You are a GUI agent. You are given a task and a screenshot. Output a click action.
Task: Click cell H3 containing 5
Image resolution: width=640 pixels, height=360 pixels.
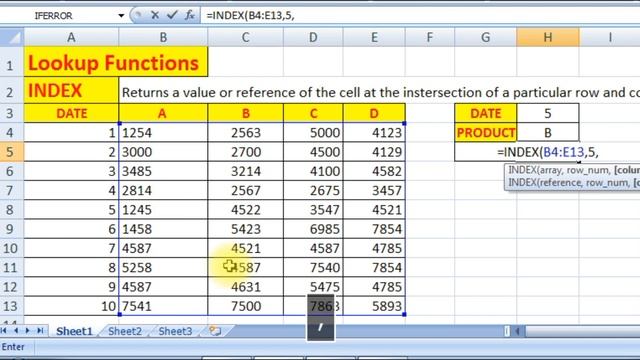click(548, 113)
